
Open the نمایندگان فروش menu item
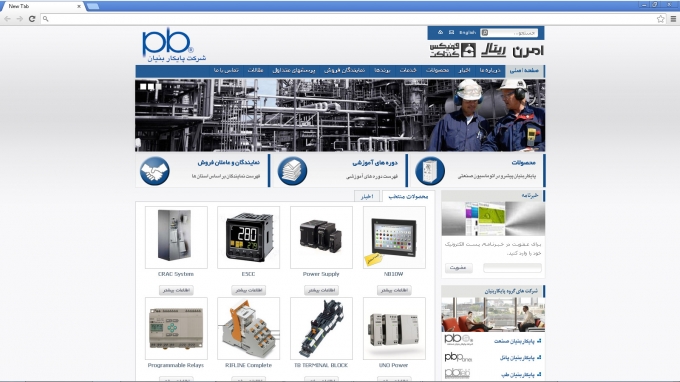[x=344, y=70]
